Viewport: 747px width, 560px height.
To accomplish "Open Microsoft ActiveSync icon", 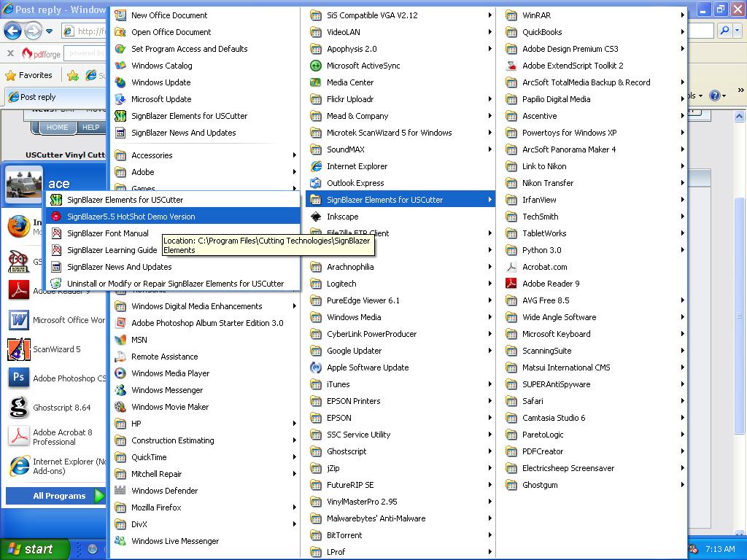I will point(316,66).
